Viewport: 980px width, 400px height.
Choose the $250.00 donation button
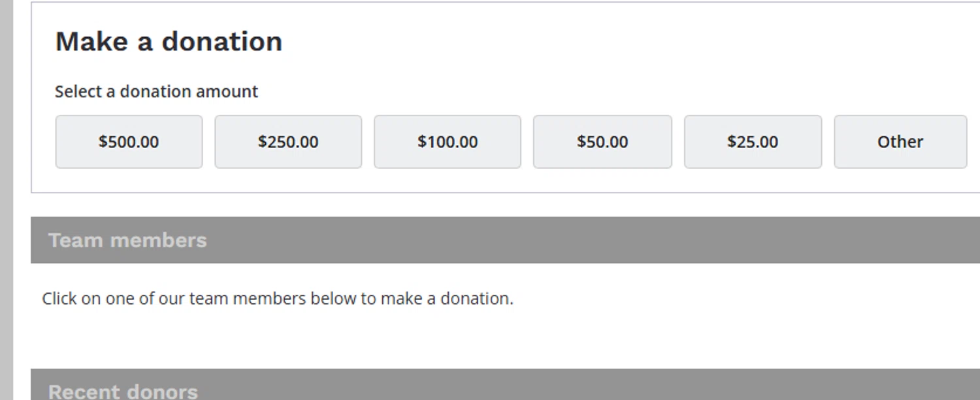(288, 142)
